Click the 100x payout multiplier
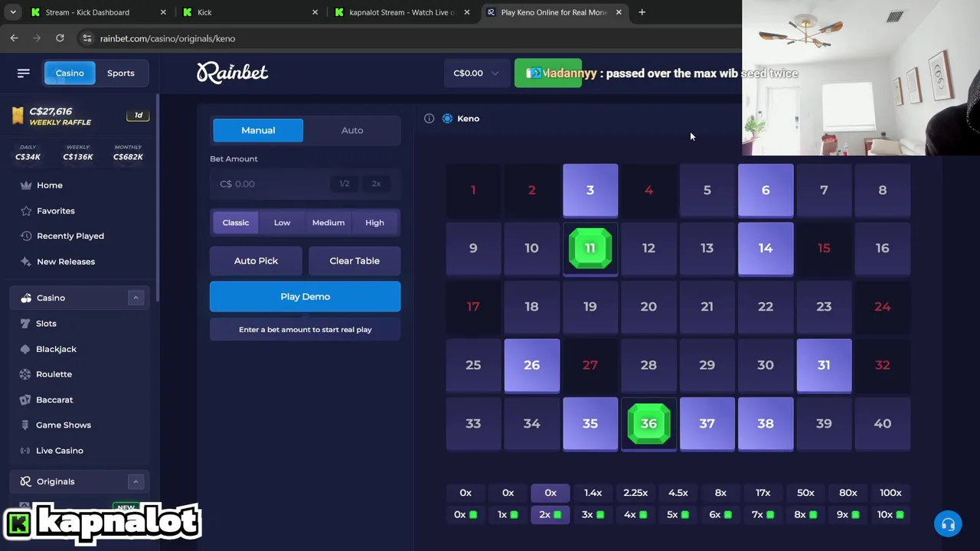The image size is (980, 551). 890,493
